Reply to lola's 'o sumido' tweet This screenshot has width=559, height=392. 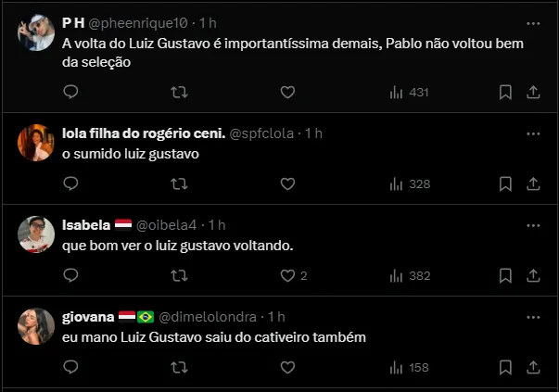pos(70,183)
